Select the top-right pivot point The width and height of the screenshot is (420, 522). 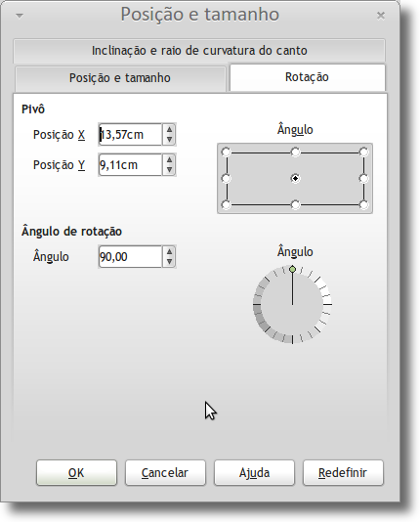(364, 152)
